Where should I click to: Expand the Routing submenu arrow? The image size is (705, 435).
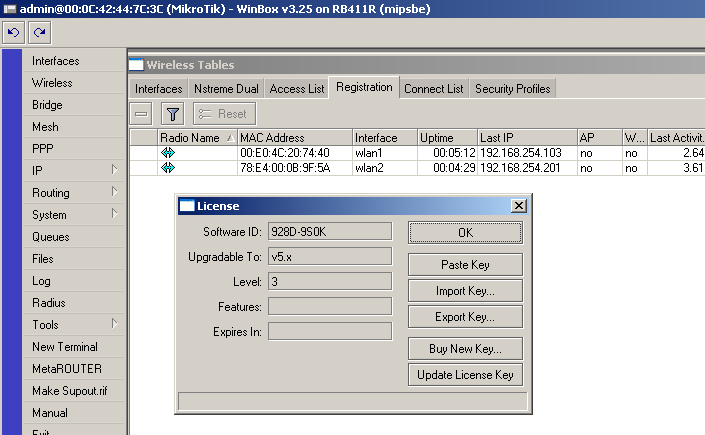pyautogui.click(x=114, y=192)
